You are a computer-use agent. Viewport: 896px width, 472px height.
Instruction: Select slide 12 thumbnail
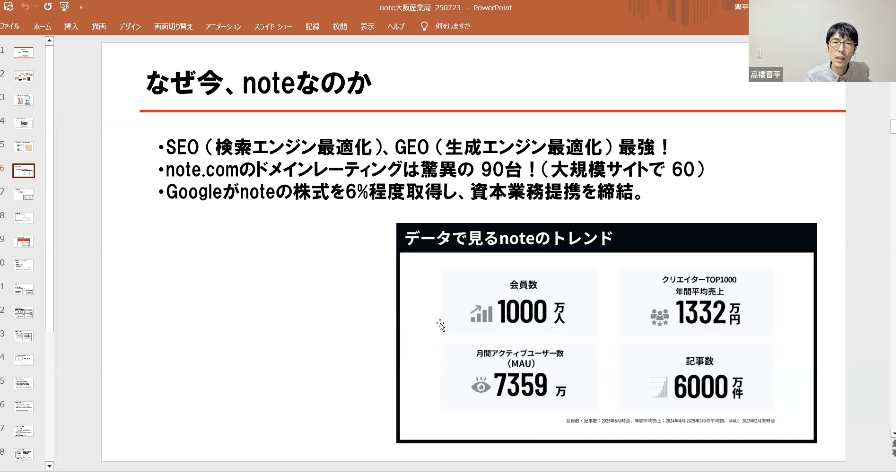pyautogui.click(x=23, y=312)
